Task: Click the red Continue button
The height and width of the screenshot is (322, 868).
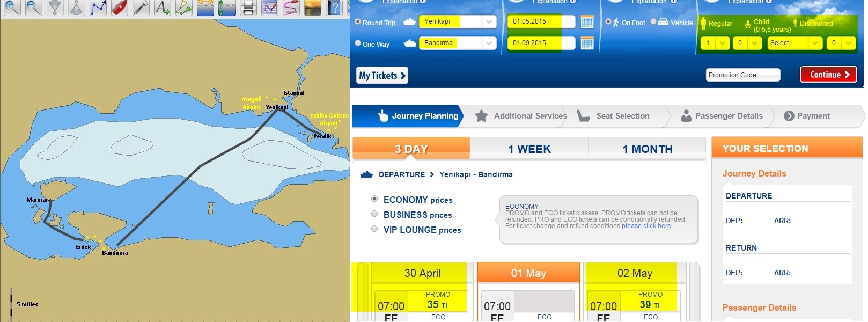Action: tap(828, 75)
